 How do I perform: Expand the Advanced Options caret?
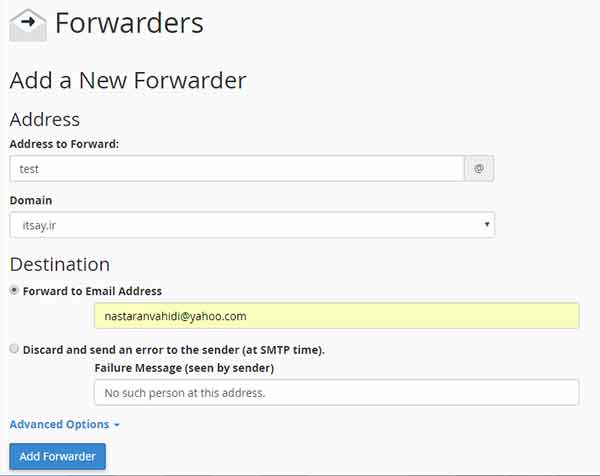pyautogui.click(x=117, y=425)
